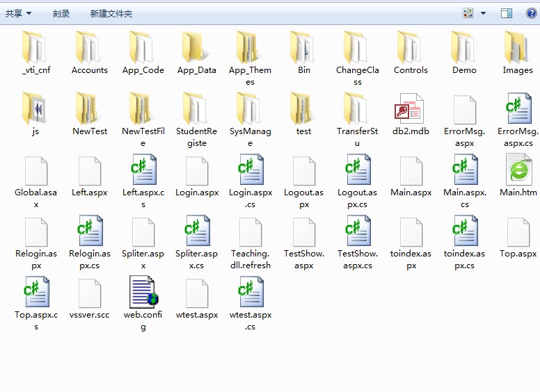This screenshot has height=392, width=540.
Task: Click the vssver.scc file name
Action: [x=89, y=315]
